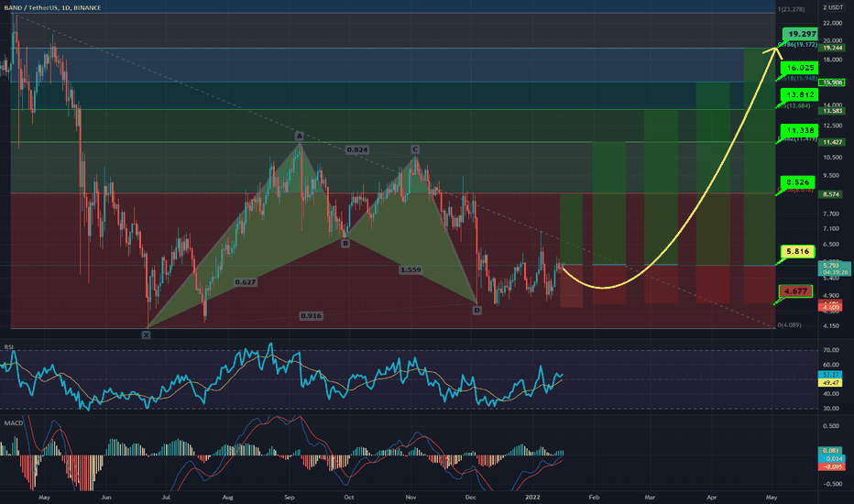854x504 pixels.
Task: Select harmonic pattern point X label
Action: (x=146, y=335)
